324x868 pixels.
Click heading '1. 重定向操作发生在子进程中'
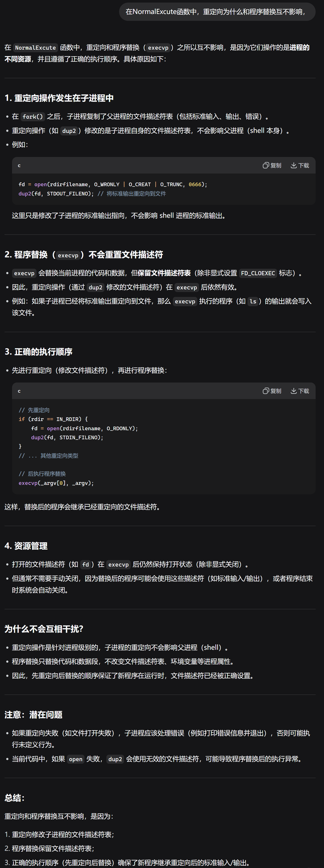tap(59, 98)
